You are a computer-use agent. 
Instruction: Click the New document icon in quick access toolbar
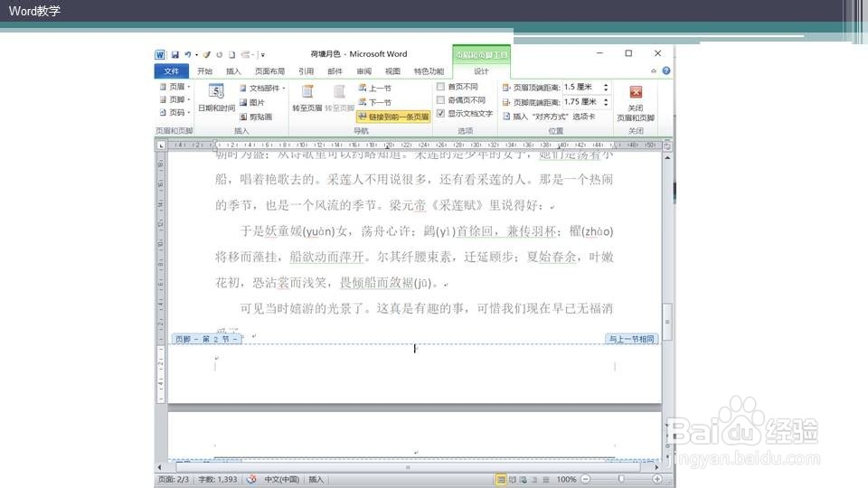coord(232,55)
